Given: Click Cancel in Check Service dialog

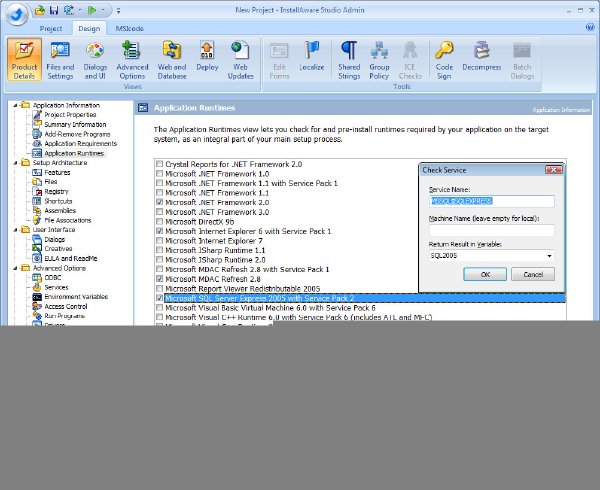Looking at the screenshot, I should coord(533,275).
